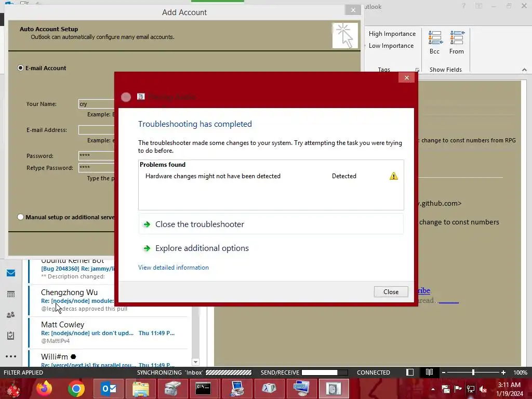This screenshot has height=399, width=532.
Task: Open the toolbox app in the taskbar
Action: pyautogui.click(x=172, y=389)
